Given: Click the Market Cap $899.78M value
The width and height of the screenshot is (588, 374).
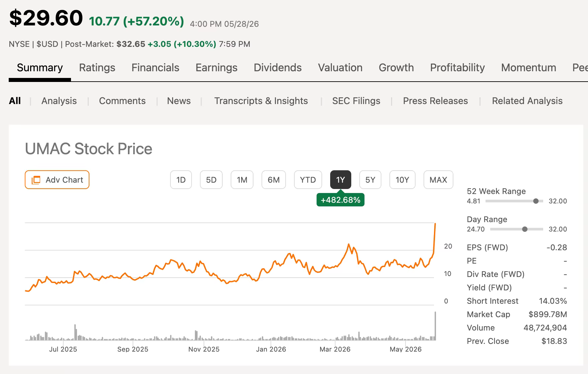Looking at the screenshot, I should point(548,314).
